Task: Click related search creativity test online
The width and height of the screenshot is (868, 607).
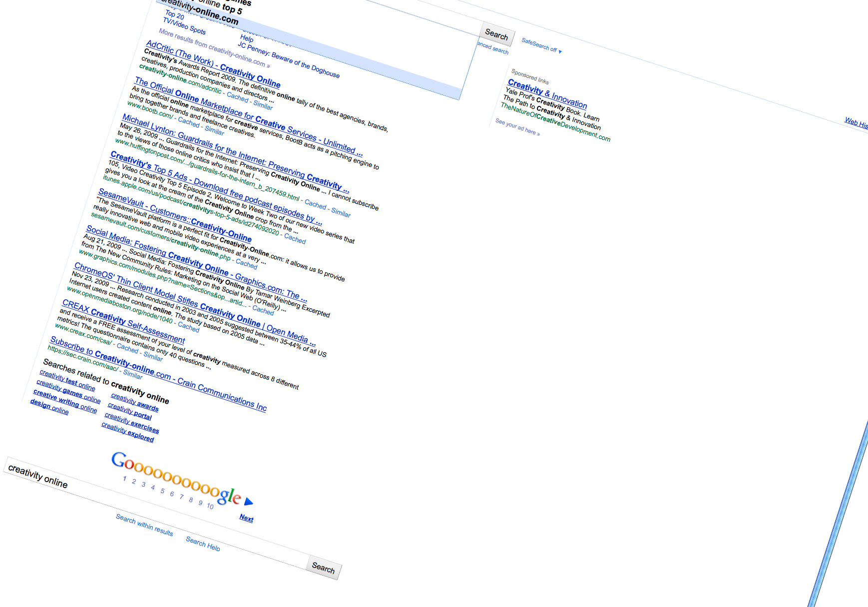Action: coord(67,380)
